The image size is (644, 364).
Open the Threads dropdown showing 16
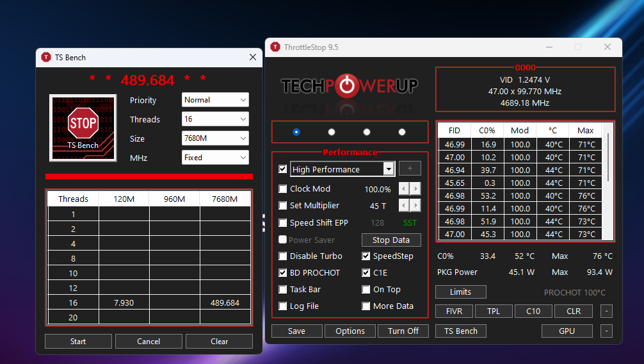(215, 119)
